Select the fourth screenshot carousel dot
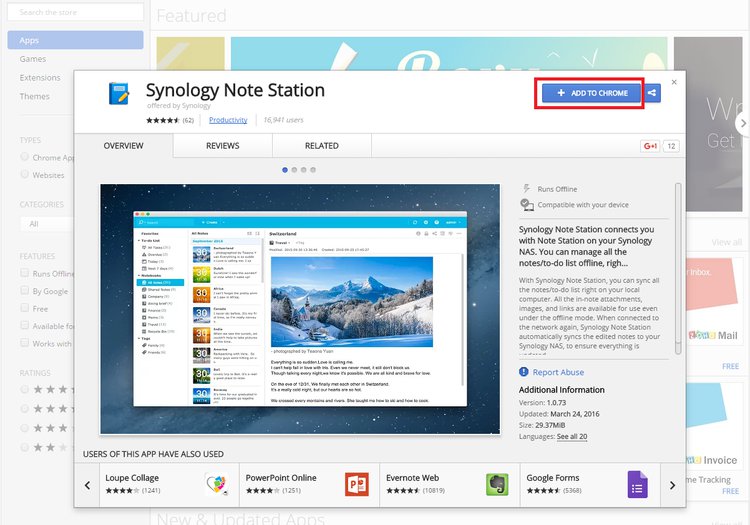The width and height of the screenshot is (750, 525). tap(313, 170)
